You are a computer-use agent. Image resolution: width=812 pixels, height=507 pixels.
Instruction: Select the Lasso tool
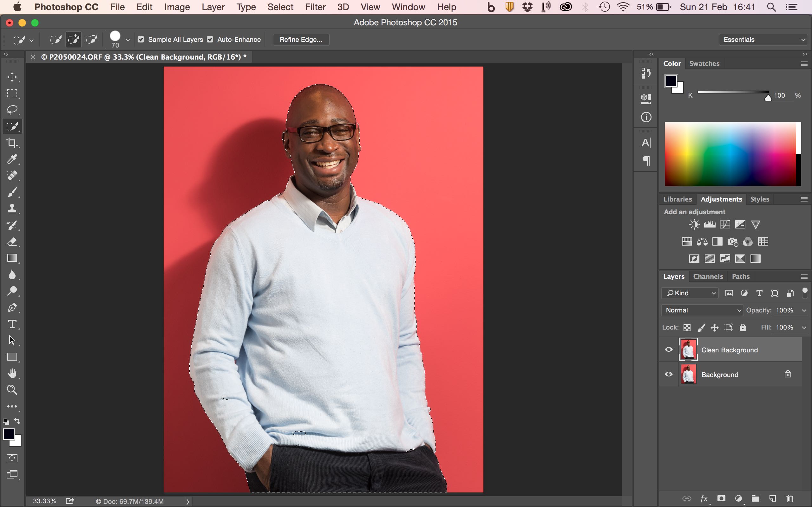(12, 110)
